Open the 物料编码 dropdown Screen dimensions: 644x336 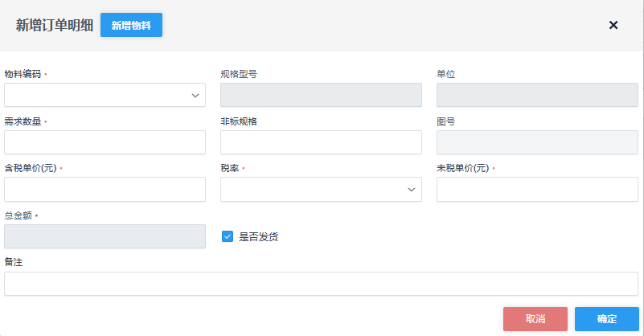pyautogui.click(x=105, y=96)
